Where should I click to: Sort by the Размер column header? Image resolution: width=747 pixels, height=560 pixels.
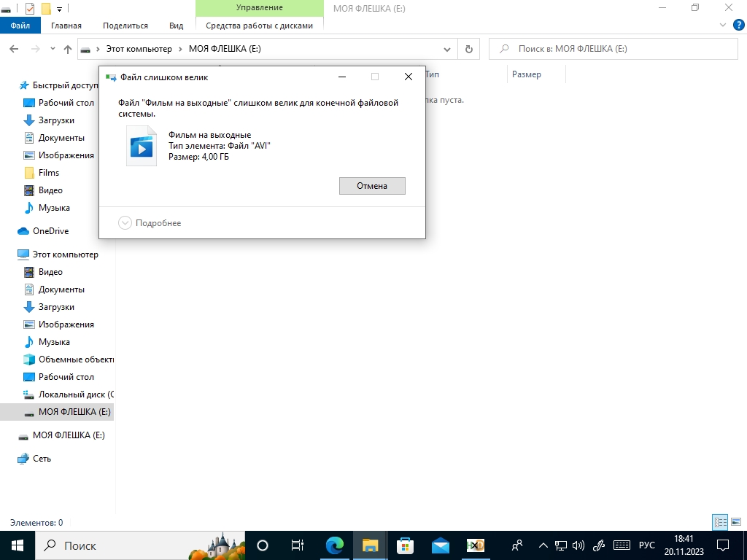point(527,74)
